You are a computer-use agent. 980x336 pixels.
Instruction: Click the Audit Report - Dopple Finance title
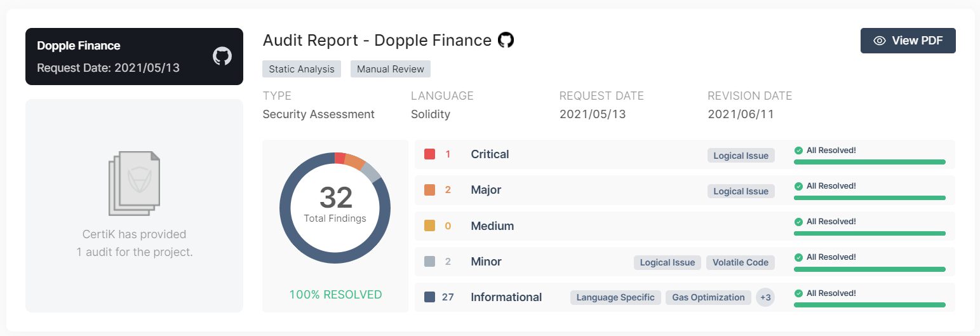point(377,41)
